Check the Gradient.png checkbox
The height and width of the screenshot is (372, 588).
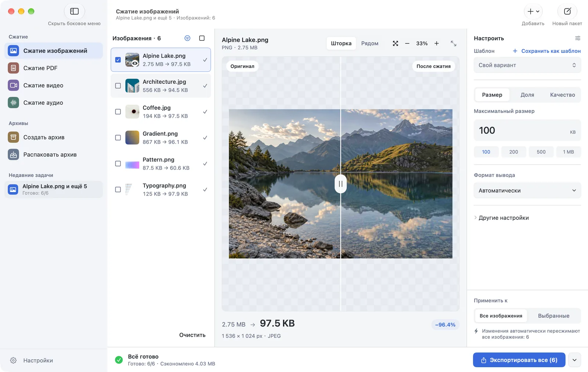point(118,137)
